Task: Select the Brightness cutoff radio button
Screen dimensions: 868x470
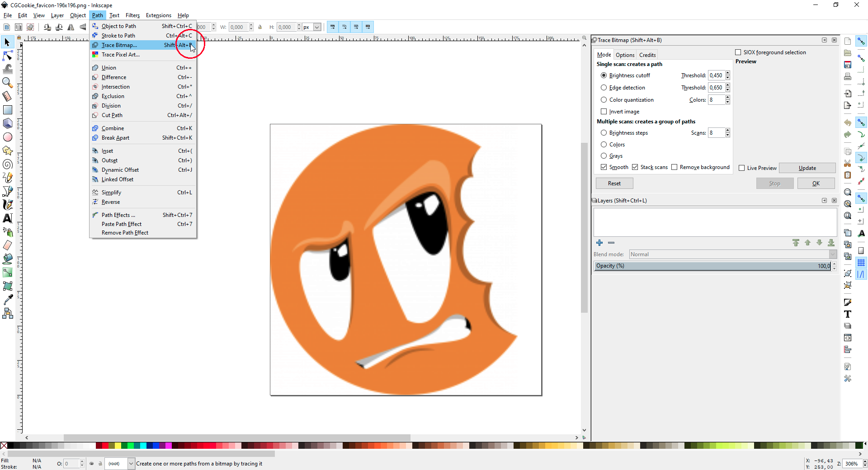Action: 604,75
